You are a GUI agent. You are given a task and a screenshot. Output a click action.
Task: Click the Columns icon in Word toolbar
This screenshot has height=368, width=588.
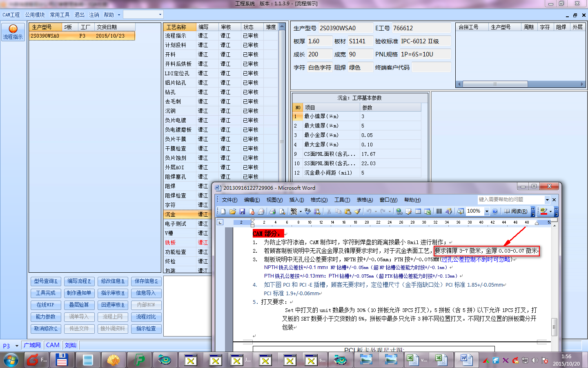click(x=439, y=211)
